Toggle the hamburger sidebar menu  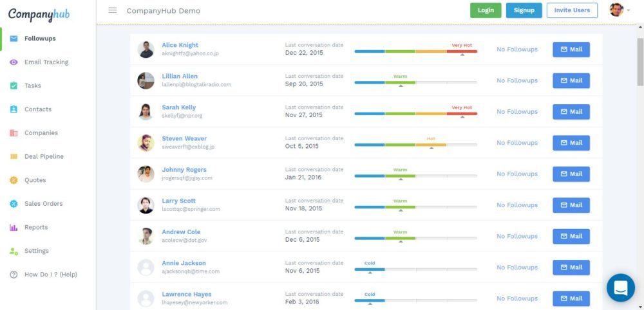pyautogui.click(x=113, y=10)
